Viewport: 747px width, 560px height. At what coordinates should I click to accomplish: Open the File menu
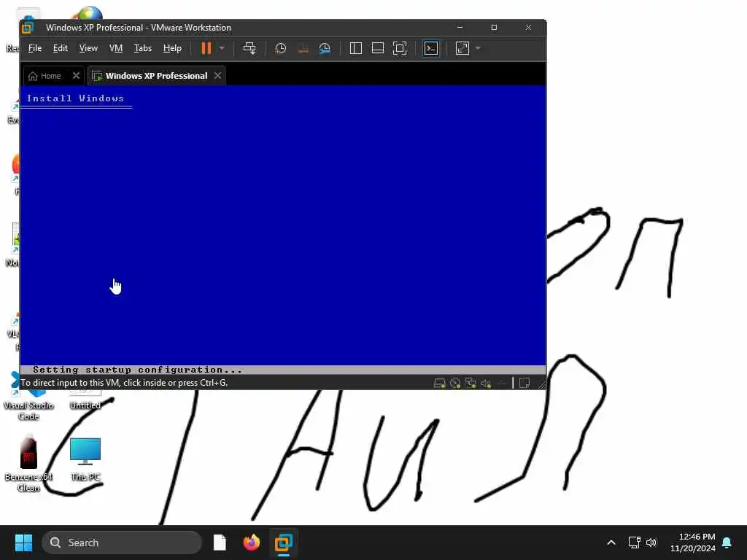click(x=35, y=48)
